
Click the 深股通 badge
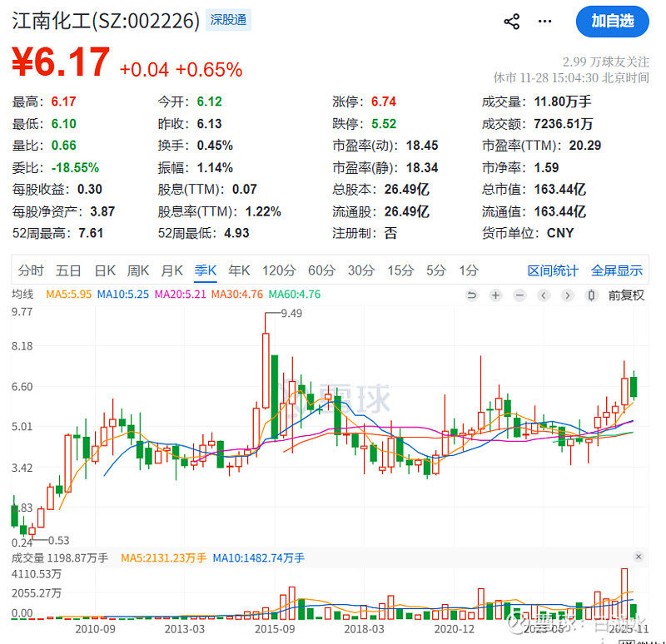(x=228, y=20)
